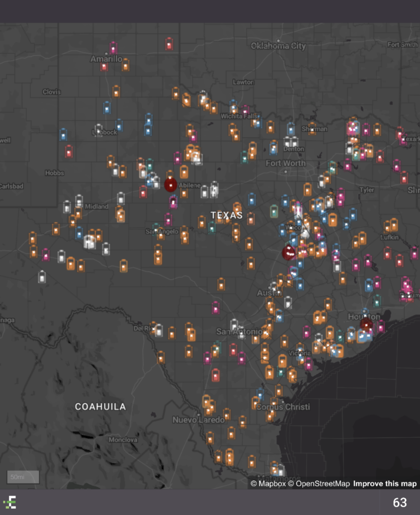The width and height of the screenshot is (420, 515).
Task: Select the white battery marker on Lubbock label
Action: tap(99, 130)
